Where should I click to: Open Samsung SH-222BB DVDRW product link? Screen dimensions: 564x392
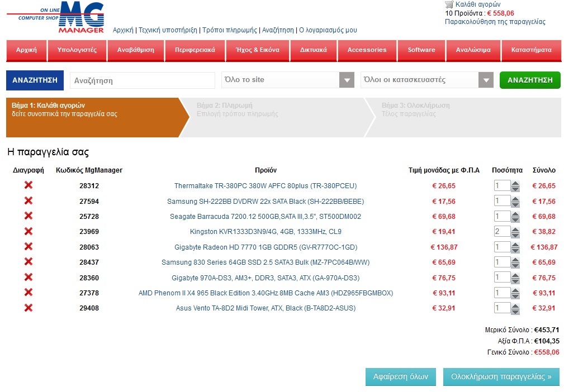click(x=266, y=202)
